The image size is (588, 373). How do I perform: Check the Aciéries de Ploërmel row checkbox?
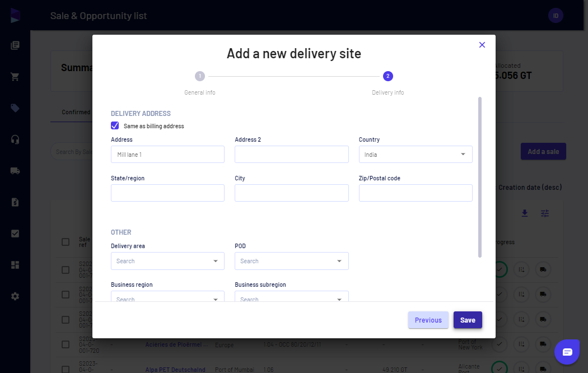(x=66, y=344)
